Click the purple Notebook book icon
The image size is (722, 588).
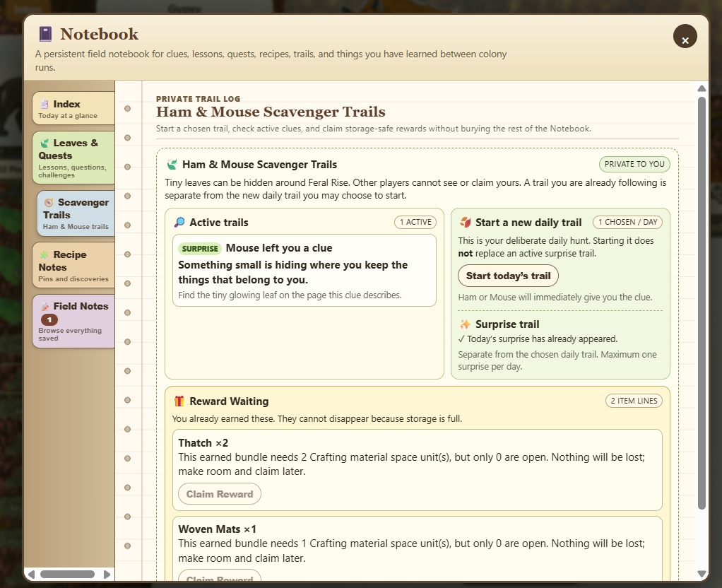click(x=45, y=34)
